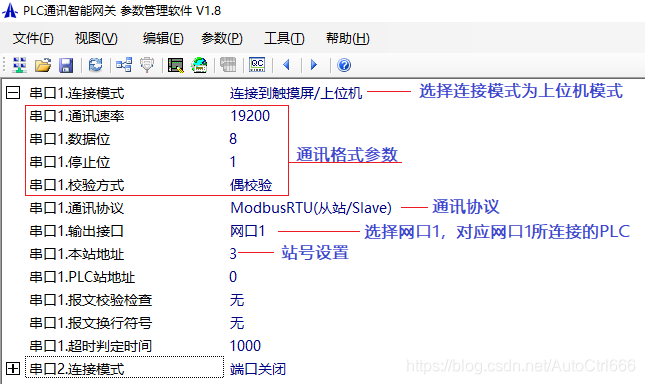Click the 报文换行符号 value 无

click(237, 323)
